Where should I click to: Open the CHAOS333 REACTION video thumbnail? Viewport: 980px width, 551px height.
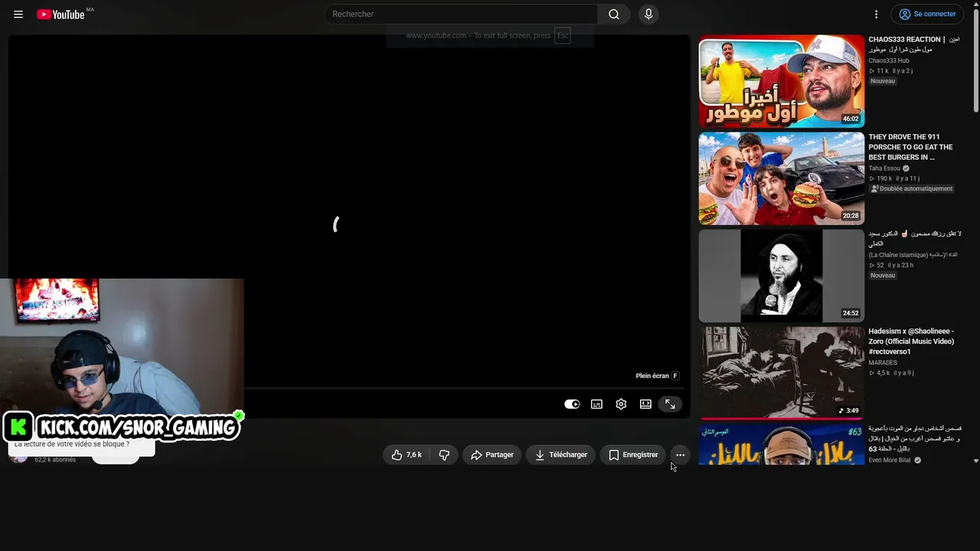[x=781, y=81]
